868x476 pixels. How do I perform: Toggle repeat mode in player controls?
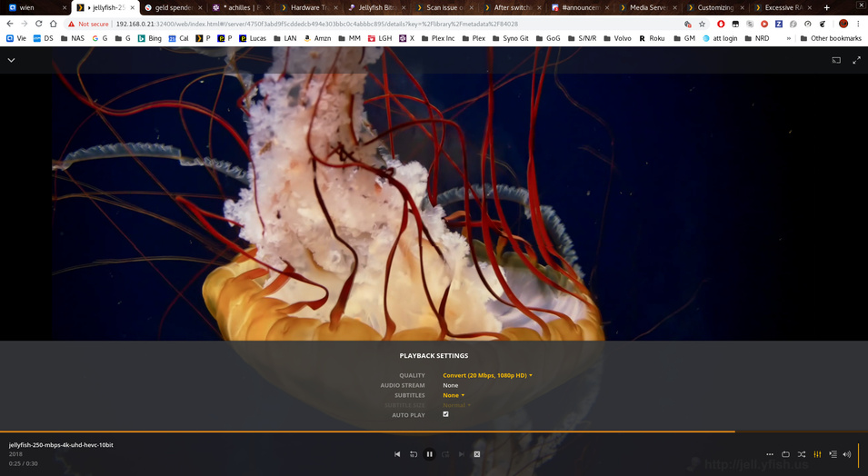[785, 454]
